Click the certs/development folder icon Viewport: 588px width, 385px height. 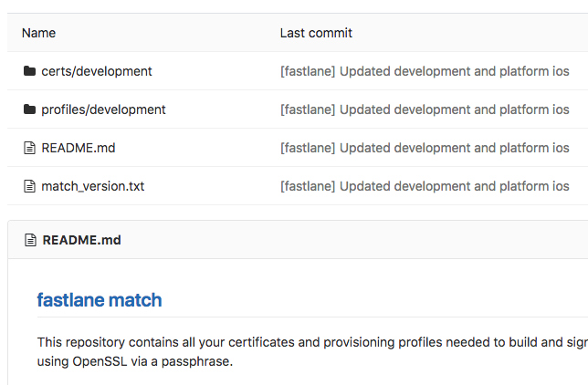point(29,71)
